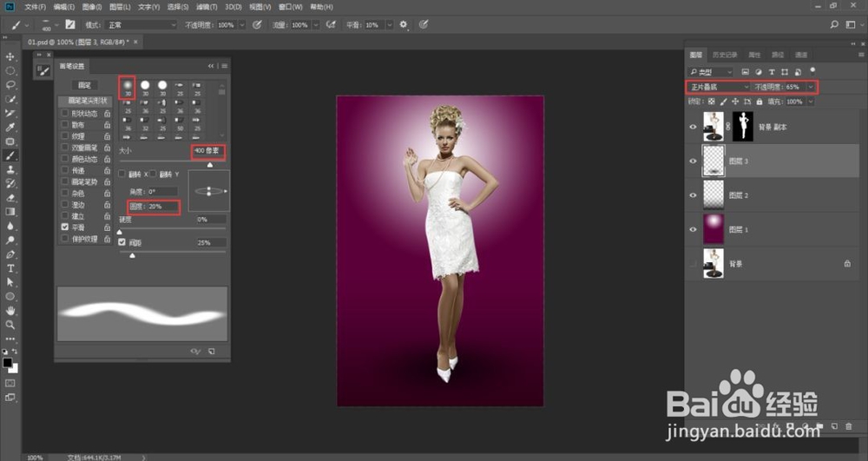Uncheck the 平滑 (Smoothing) checkbox
The height and width of the screenshot is (461, 868).
65,227
